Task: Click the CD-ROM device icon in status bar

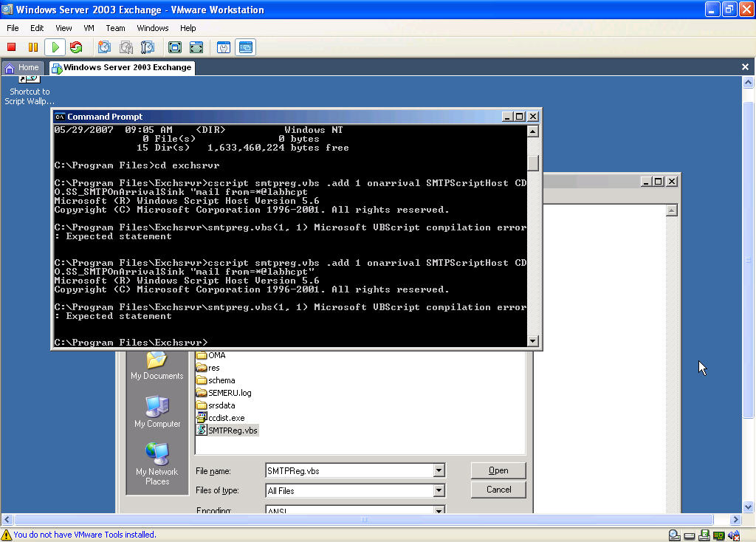Action: (x=675, y=535)
